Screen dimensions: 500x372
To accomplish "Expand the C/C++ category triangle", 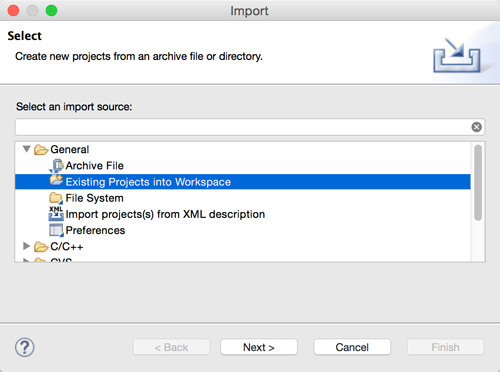I will [x=26, y=246].
